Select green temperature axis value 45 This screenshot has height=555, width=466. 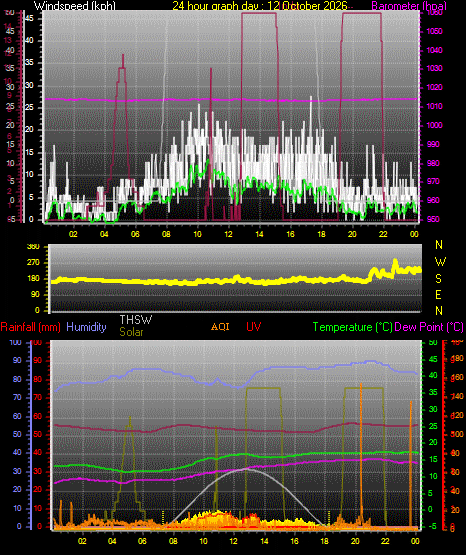coord(433,359)
